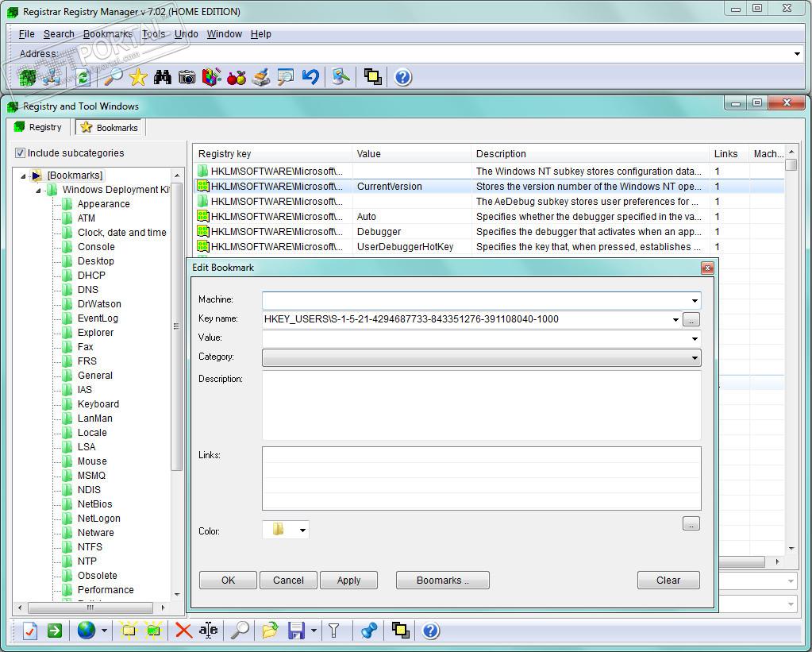Open the Category combo box

pyautogui.click(x=482, y=357)
